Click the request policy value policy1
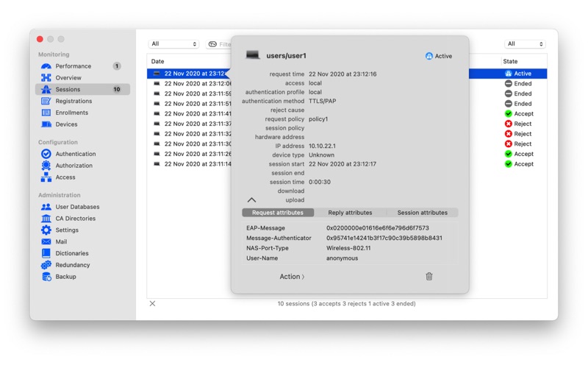This screenshot has width=588, height=368. [318, 119]
